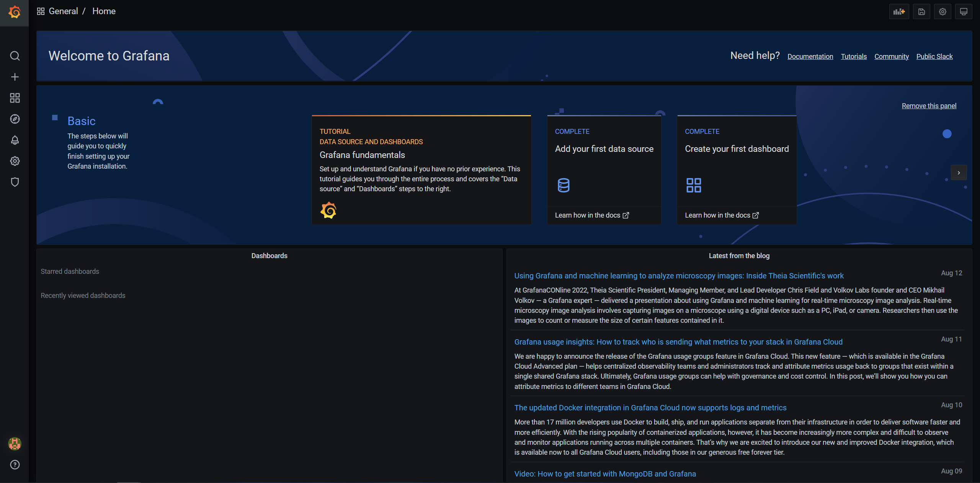Open dashboard settings gear in top bar
This screenshot has width=980, height=483.
tap(942, 11)
